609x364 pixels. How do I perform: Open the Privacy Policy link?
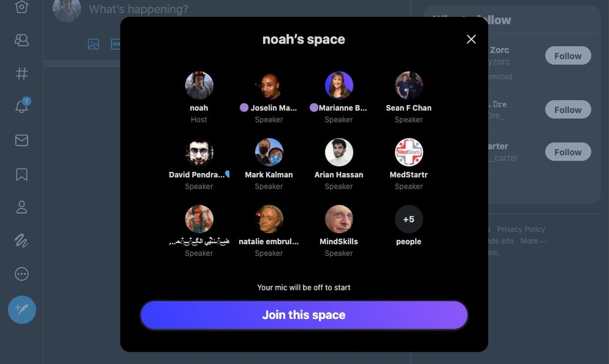pos(521,229)
